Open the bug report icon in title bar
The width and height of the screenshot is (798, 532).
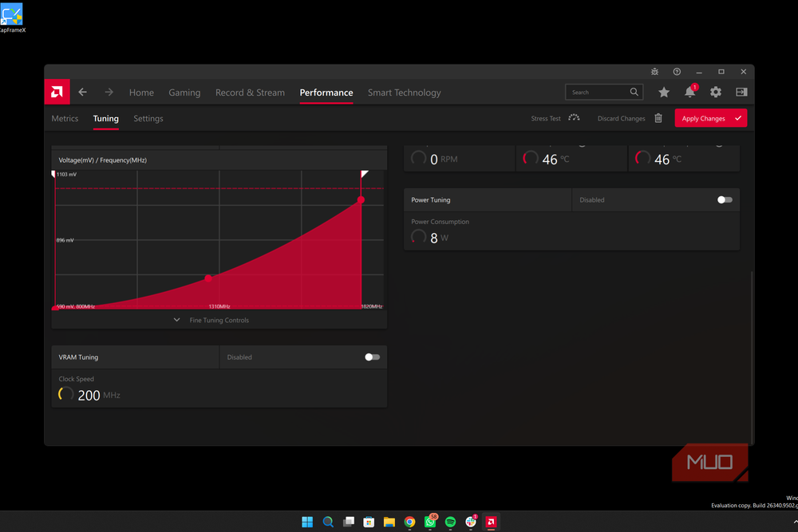654,72
